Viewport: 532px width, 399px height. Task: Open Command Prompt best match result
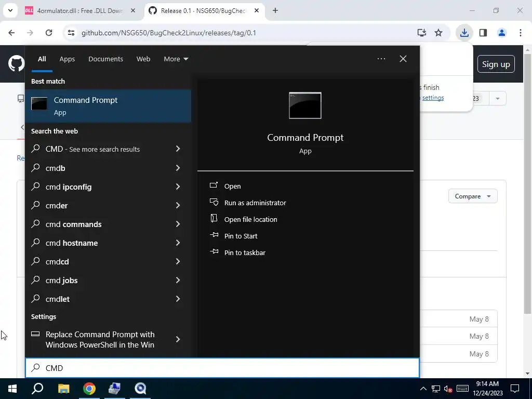point(108,106)
